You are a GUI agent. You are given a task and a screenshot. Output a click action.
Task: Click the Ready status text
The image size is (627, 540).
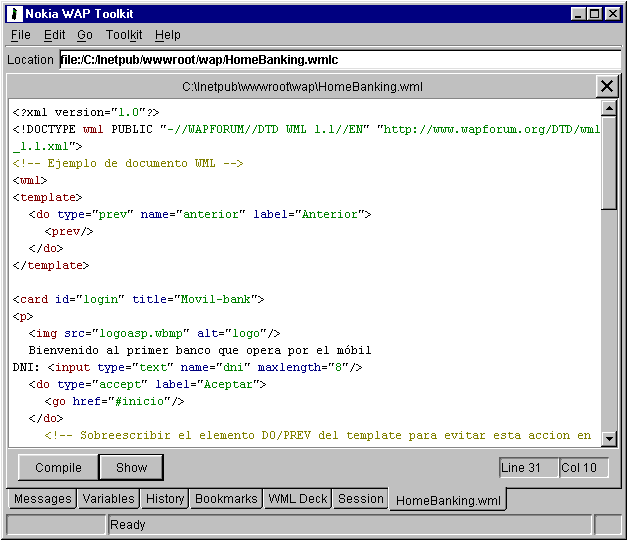[x=128, y=525]
